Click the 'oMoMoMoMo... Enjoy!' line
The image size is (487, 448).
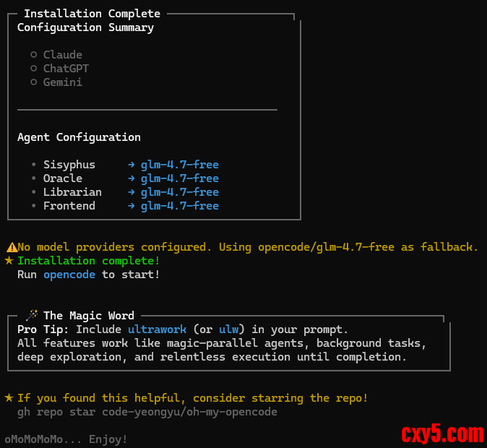tap(66, 439)
